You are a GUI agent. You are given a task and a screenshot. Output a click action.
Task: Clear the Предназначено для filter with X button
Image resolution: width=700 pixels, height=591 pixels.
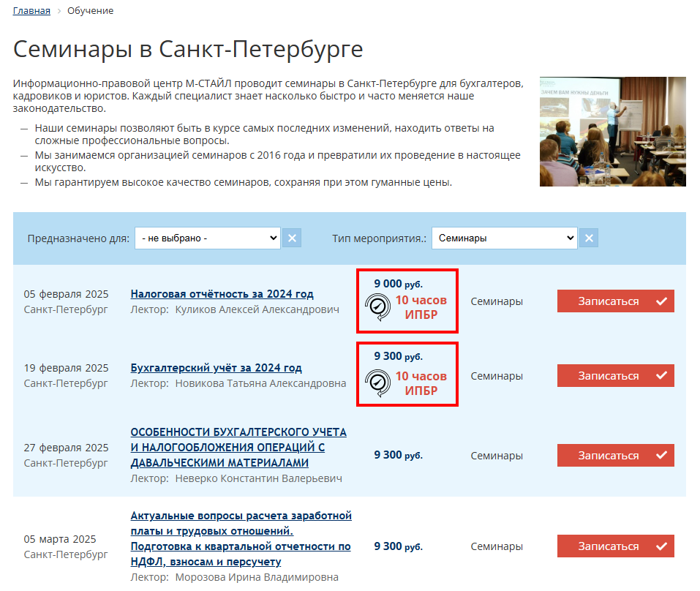tap(291, 238)
